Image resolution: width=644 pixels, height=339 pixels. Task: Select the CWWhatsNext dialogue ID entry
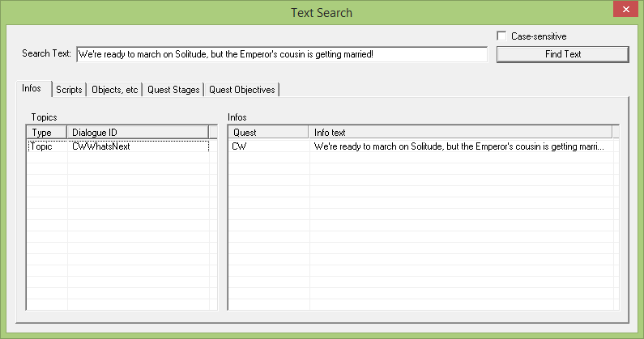coord(100,146)
